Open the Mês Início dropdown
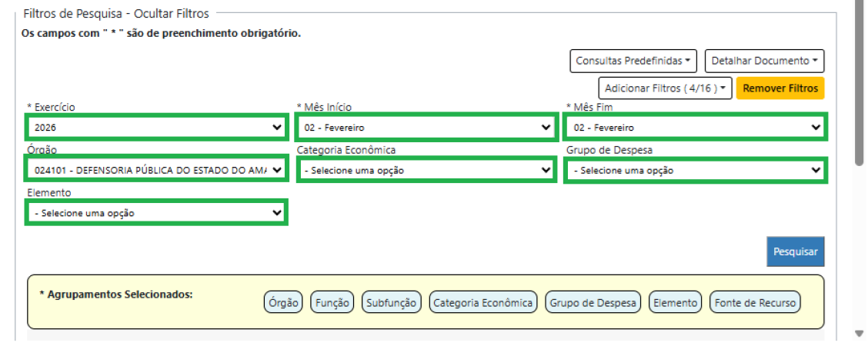 (x=426, y=128)
